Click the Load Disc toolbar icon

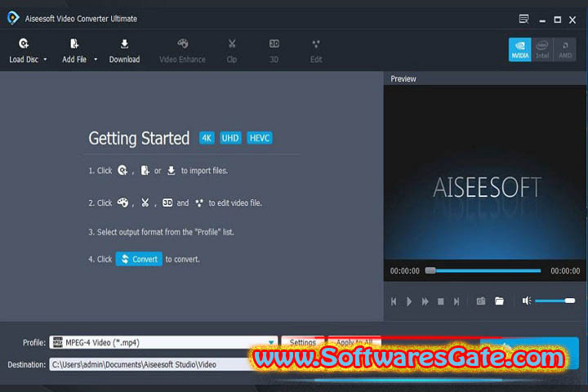point(24,44)
